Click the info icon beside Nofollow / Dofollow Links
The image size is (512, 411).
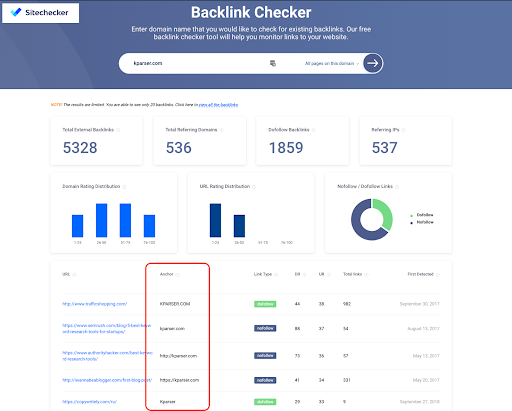pos(397,187)
